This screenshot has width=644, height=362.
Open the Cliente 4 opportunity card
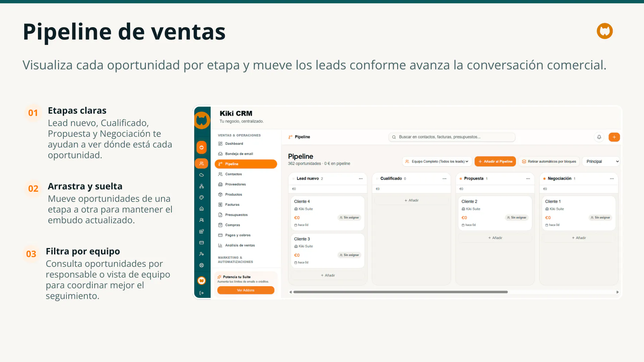[328, 213]
